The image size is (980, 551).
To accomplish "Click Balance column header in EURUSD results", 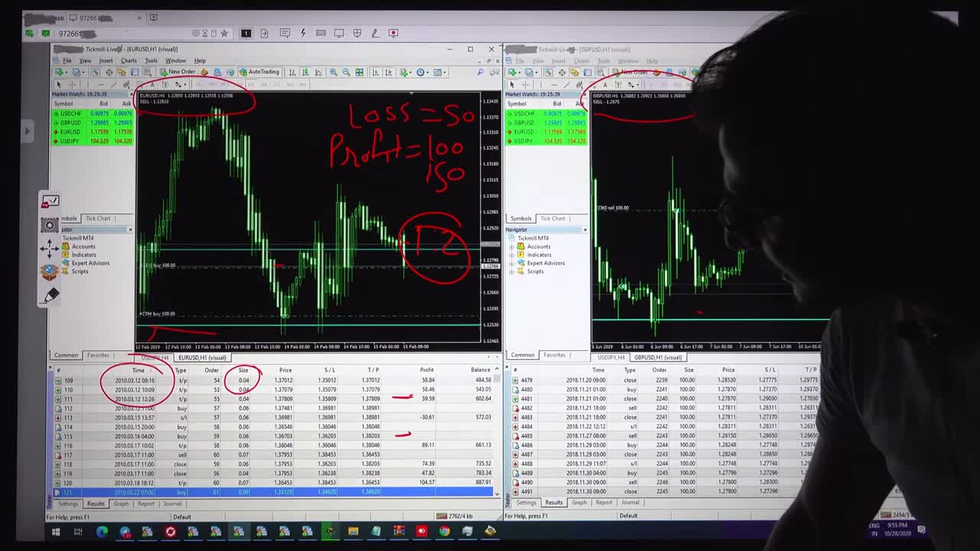I will [480, 370].
